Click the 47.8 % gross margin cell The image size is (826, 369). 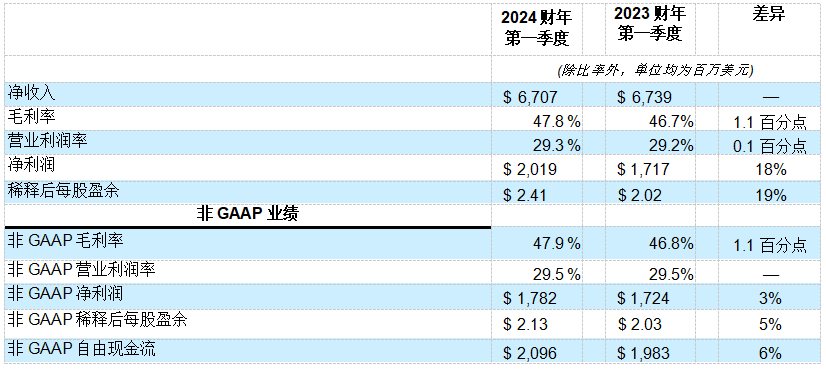tap(557, 122)
